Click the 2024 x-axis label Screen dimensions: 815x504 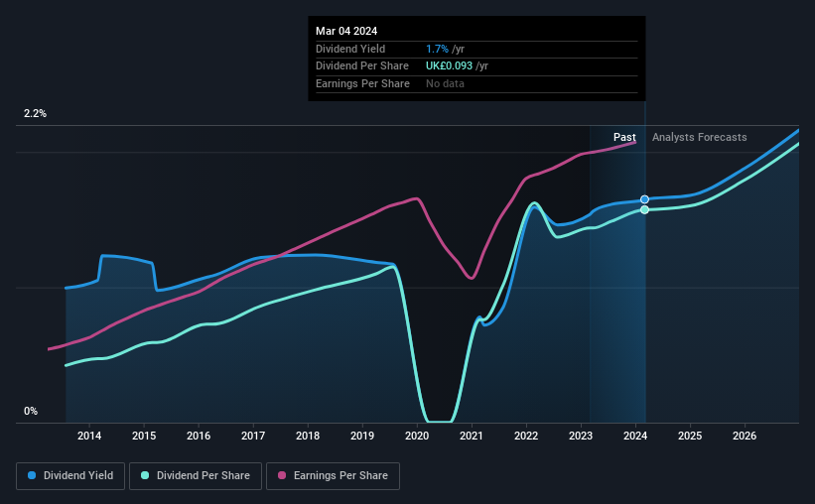[635, 436]
